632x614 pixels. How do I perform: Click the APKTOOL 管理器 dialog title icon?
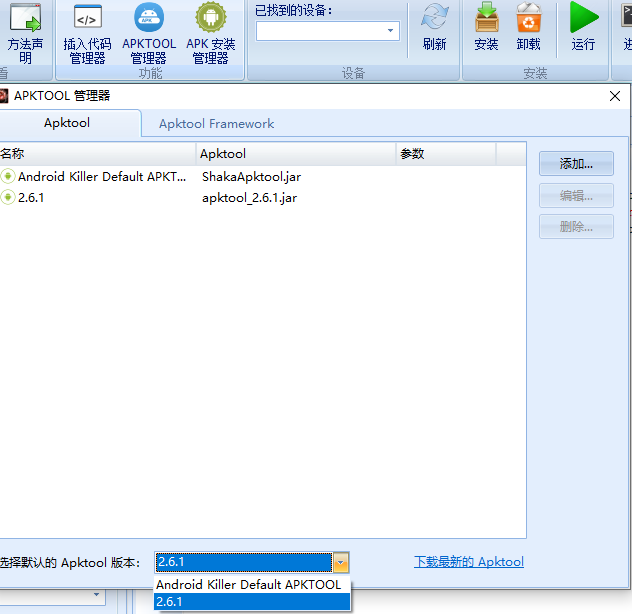point(4,96)
